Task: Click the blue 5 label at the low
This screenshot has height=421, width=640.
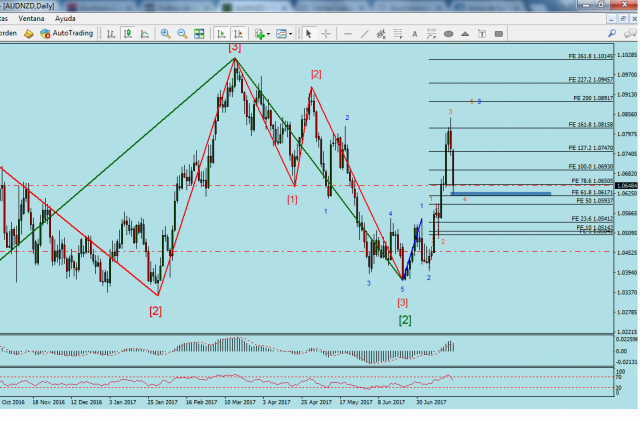Action: coord(402,290)
